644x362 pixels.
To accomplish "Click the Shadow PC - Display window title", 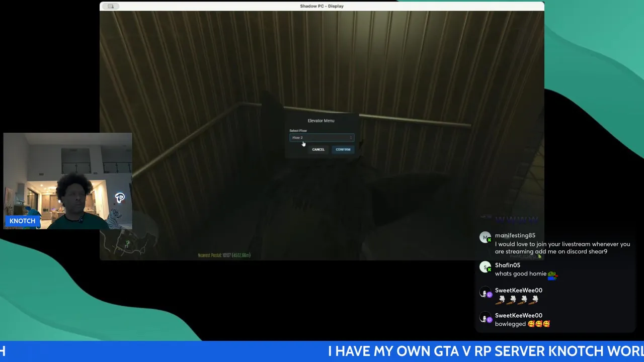I will (321, 6).
